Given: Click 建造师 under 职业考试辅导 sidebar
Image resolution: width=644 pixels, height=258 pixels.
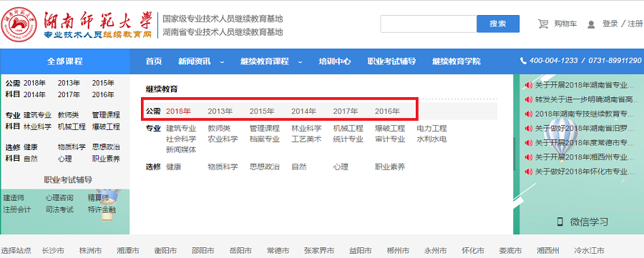Looking at the screenshot, I should (14, 198).
